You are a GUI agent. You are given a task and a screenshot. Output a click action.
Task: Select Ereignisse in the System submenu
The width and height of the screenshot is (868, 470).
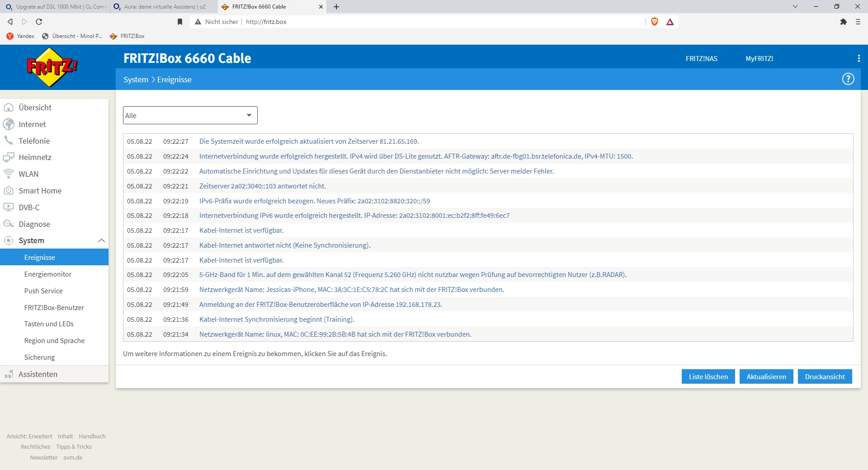pyautogui.click(x=54, y=257)
